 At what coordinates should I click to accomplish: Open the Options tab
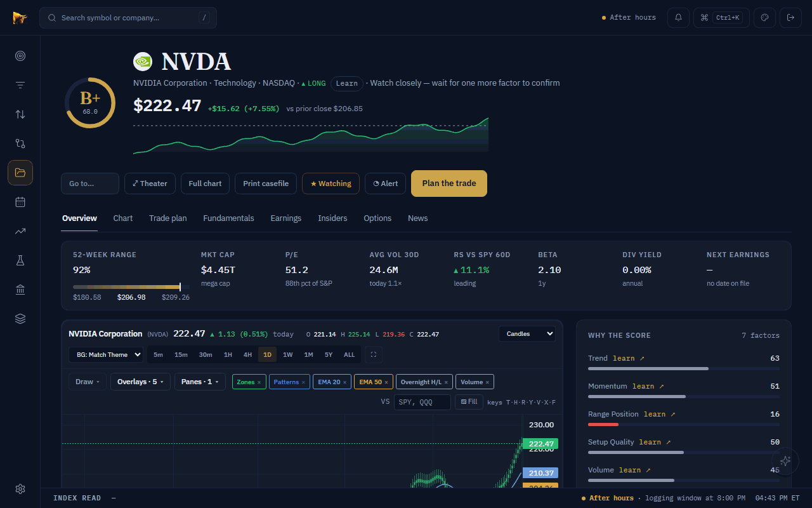377,218
